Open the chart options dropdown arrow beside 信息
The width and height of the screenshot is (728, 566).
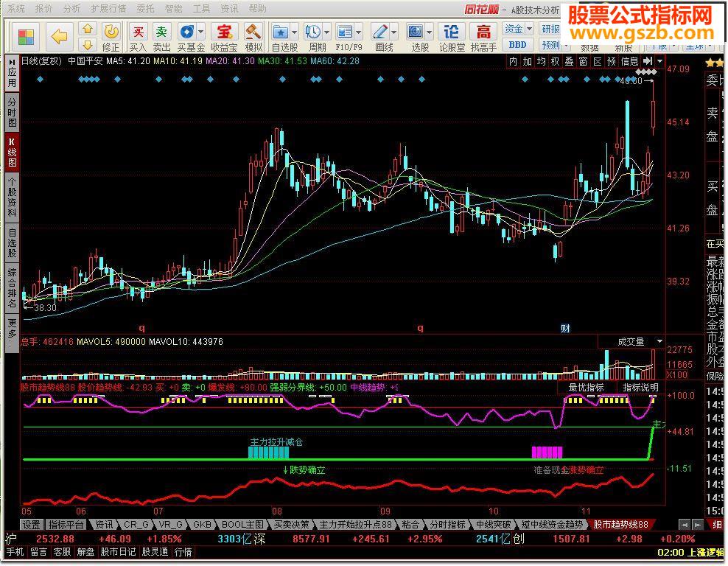tap(659, 61)
